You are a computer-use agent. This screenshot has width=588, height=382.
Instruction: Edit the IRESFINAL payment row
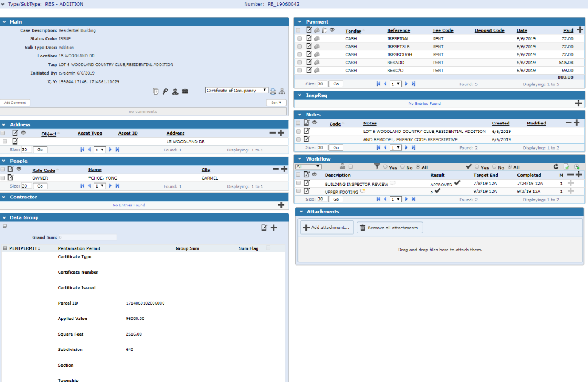tap(309, 38)
